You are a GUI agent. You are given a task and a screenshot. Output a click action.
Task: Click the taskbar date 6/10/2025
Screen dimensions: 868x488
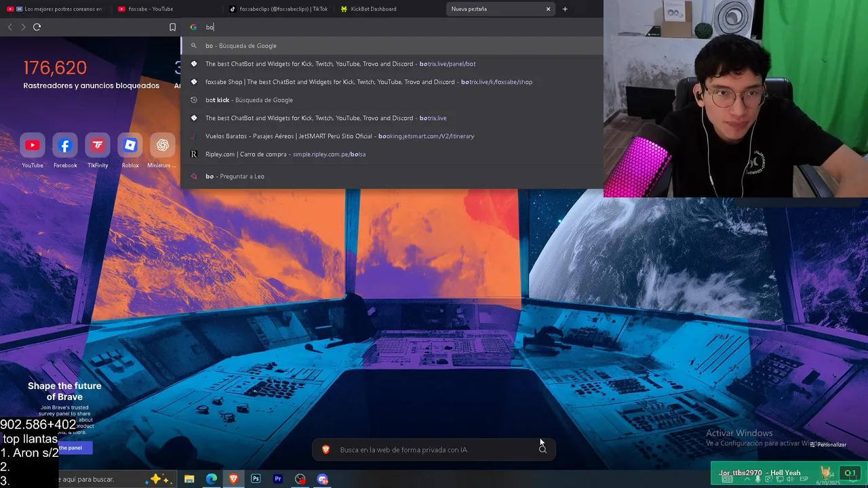click(828, 483)
